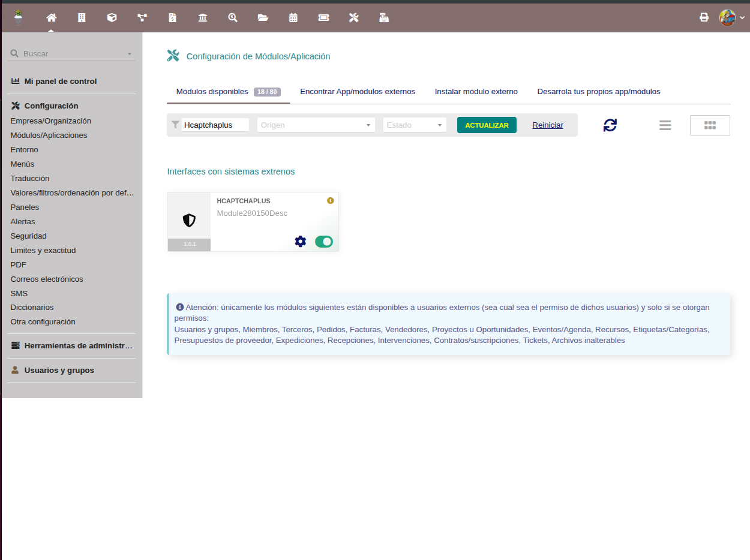Click the Module280150Desc description text
The height and width of the screenshot is (560, 750).
(x=252, y=213)
